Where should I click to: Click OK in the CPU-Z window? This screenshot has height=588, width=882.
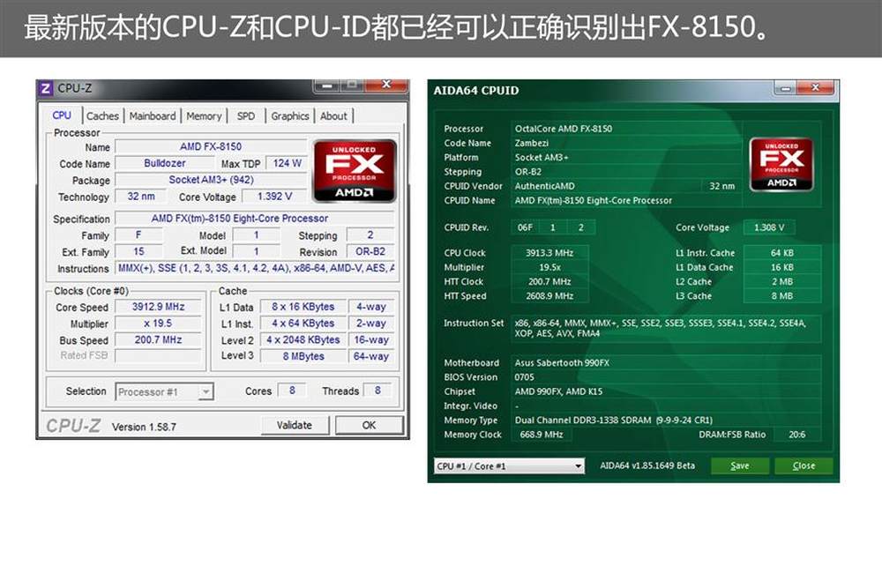click(369, 425)
